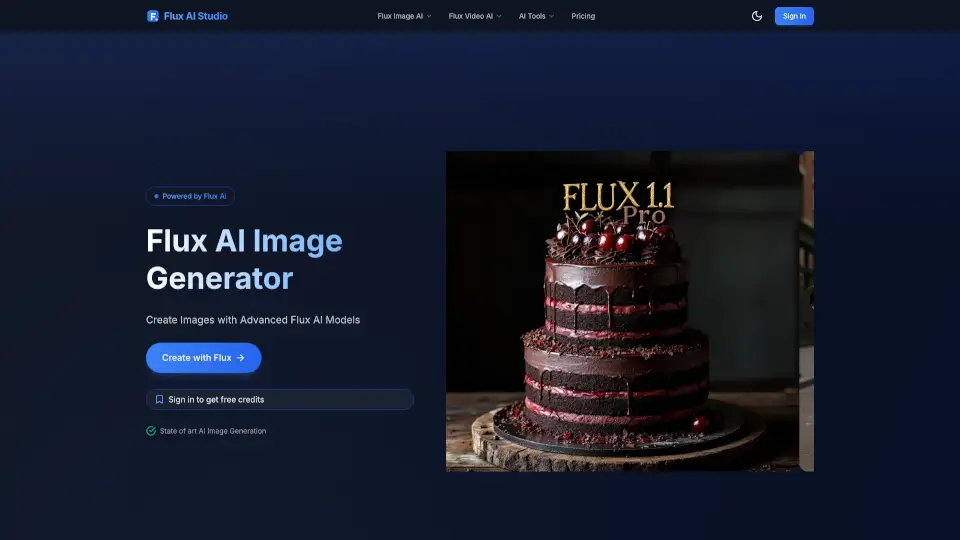Click the Sign In button
This screenshot has height=540, width=960.
(x=794, y=16)
